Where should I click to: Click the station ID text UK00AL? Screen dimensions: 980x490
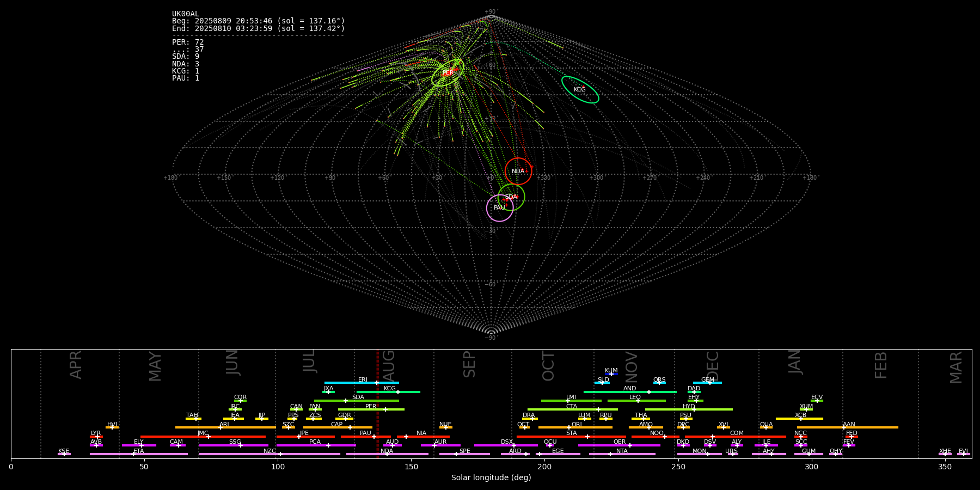186,14
